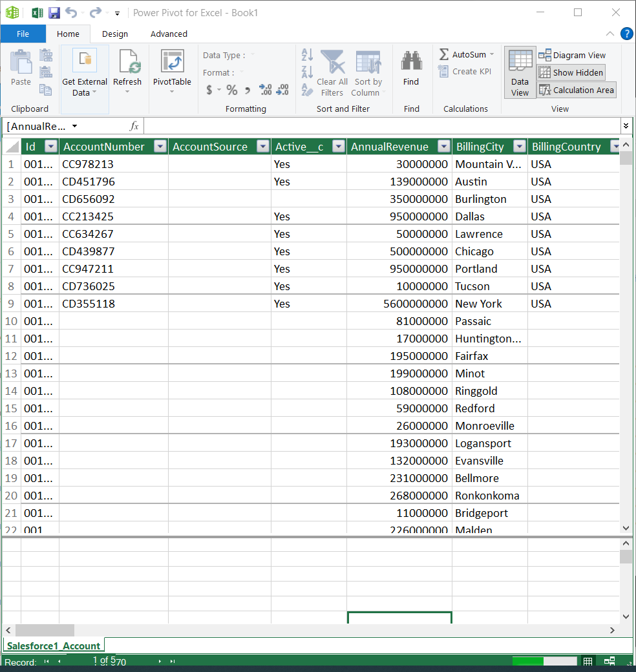Select cell CD451796 in AccountNumber
The width and height of the screenshot is (636, 672).
114,182
